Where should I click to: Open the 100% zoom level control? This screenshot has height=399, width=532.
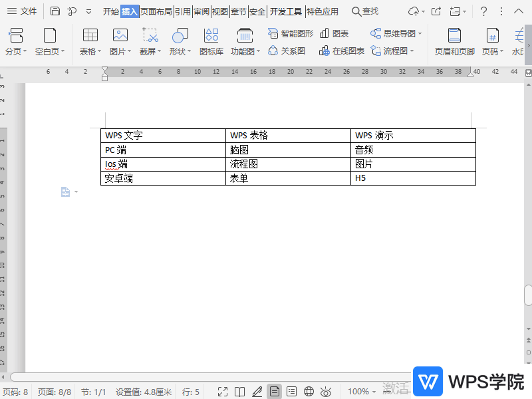(360, 391)
